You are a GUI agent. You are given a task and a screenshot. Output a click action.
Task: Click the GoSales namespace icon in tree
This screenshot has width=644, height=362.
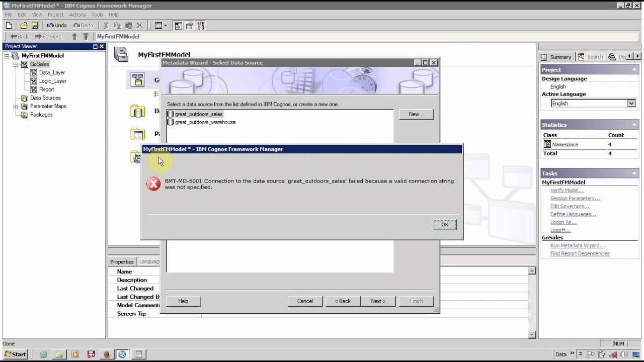click(24, 64)
